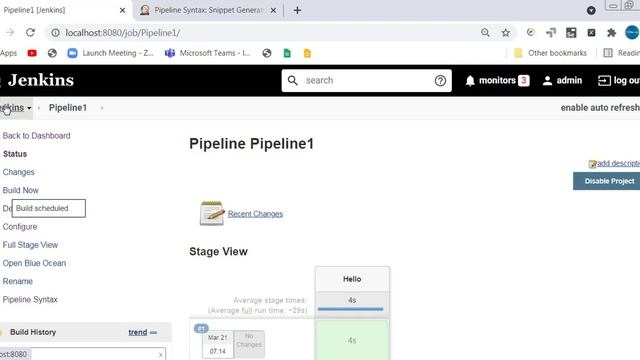
Task: Open the Build History trend link
Action: pyautogui.click(x=138, y=332)
